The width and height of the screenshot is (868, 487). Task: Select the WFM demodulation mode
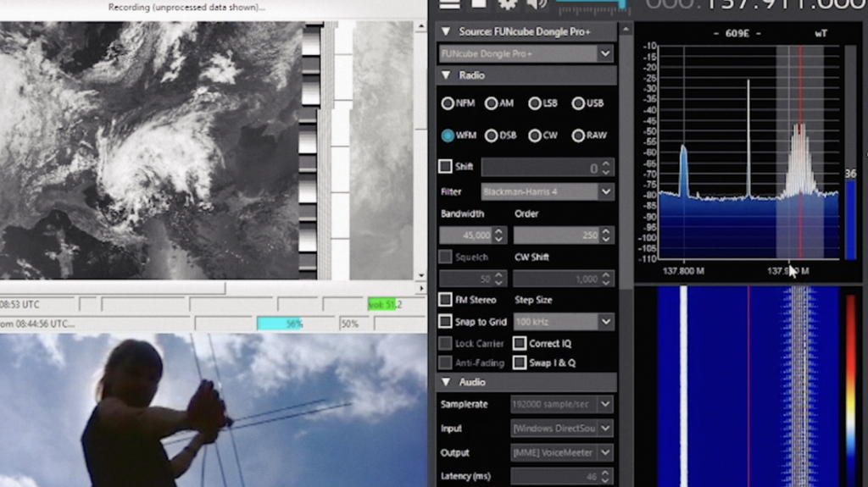448,136
